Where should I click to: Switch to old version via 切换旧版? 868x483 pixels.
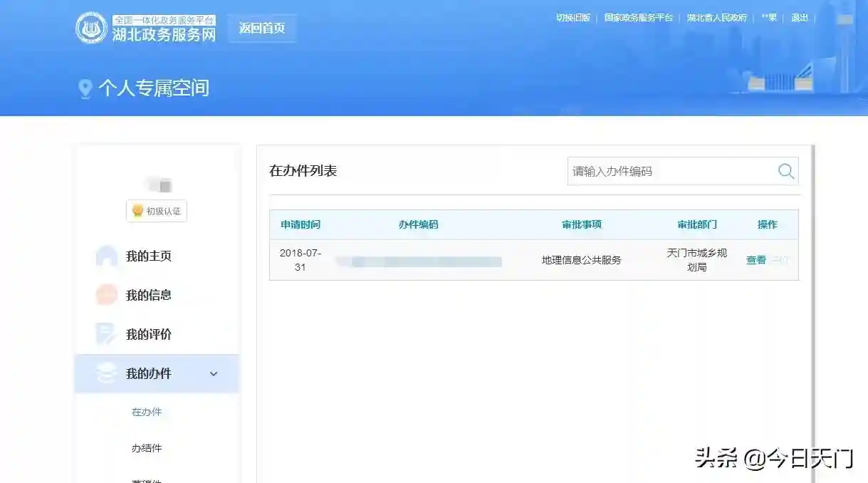[x=573, y=18]
